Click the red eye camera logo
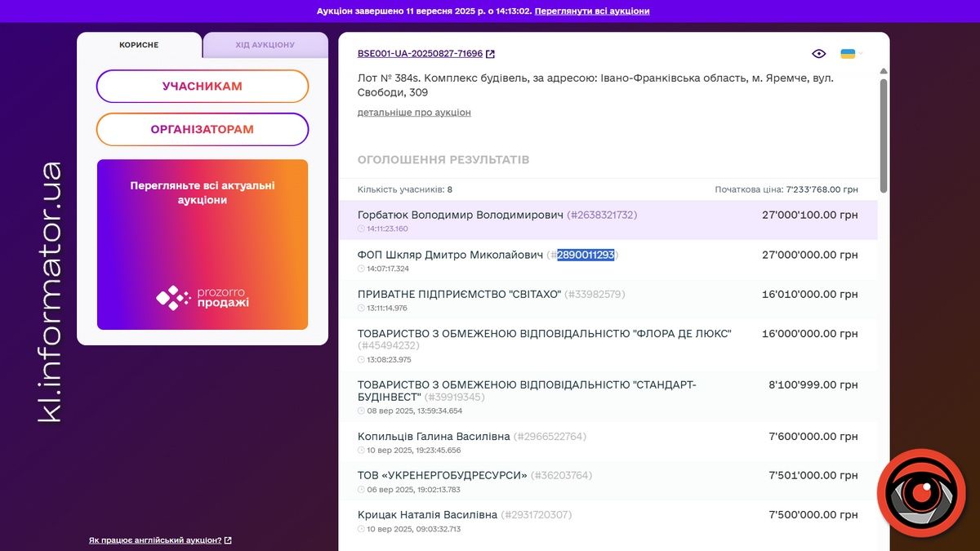 [920, 492]
